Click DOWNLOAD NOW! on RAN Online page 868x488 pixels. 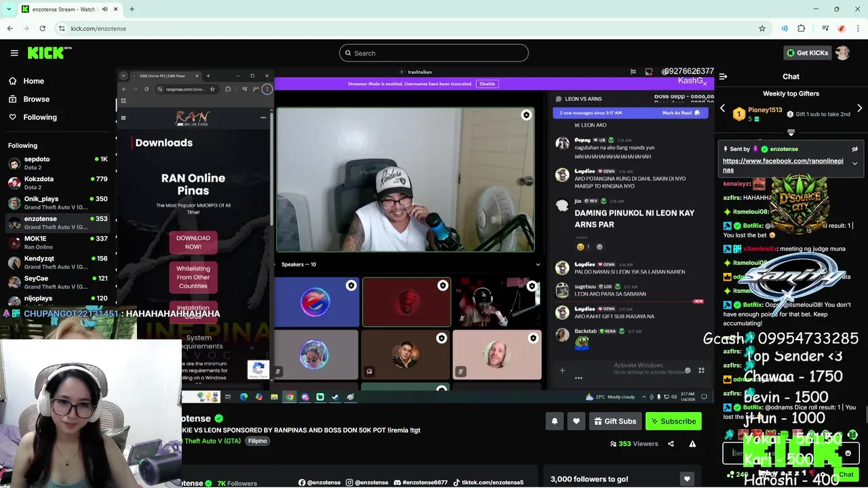[193, 242]
